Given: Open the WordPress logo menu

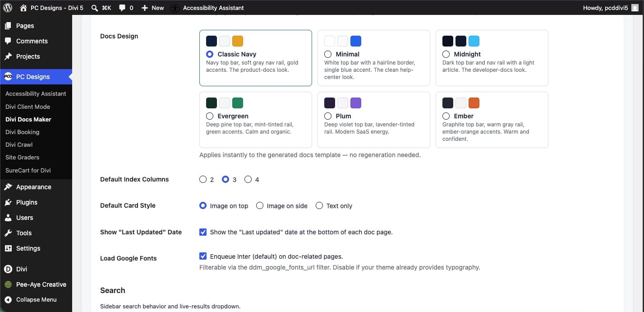Looking at the screenshot, I should [x=8, y=8].
